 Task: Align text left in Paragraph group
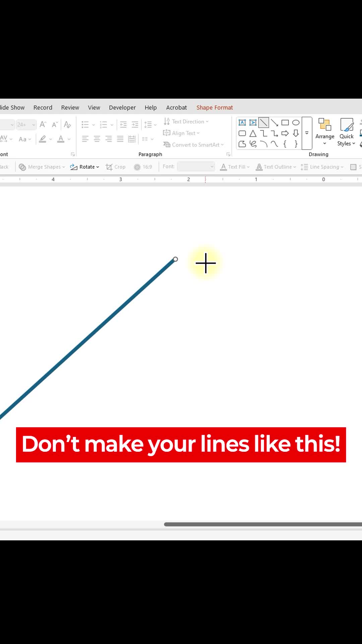pyautogui.click(x=85, y=139)
